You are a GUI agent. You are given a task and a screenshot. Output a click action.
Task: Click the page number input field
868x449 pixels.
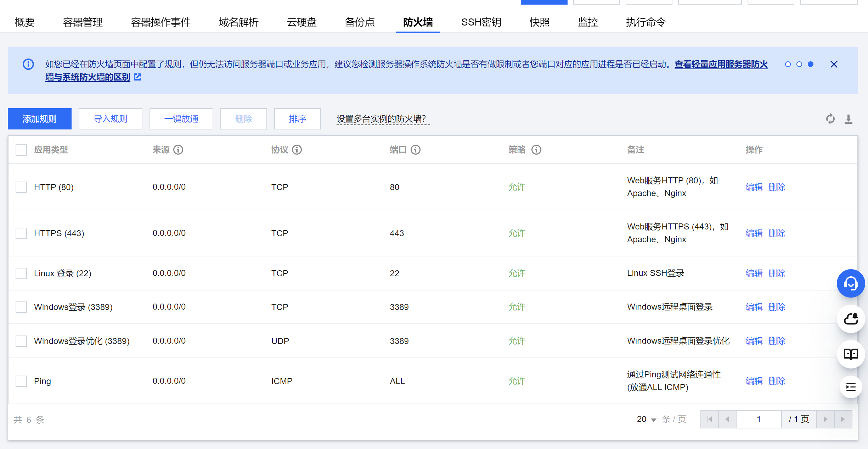point(759,419)
